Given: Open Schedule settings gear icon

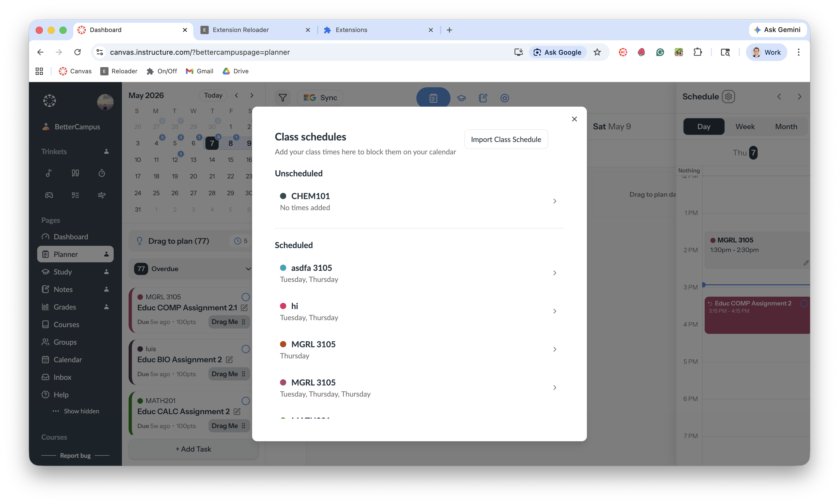Looking at the screenshot, I should point(728,97).
